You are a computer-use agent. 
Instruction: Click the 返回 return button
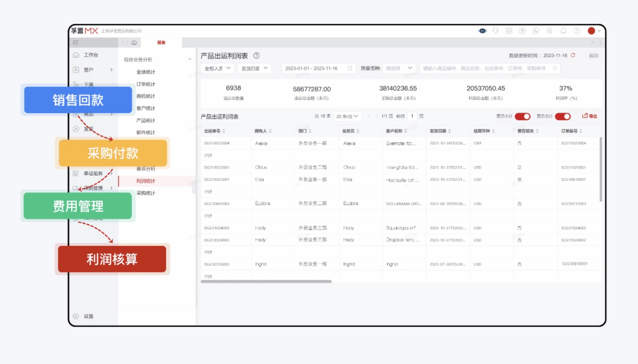(x=593, y=56)
